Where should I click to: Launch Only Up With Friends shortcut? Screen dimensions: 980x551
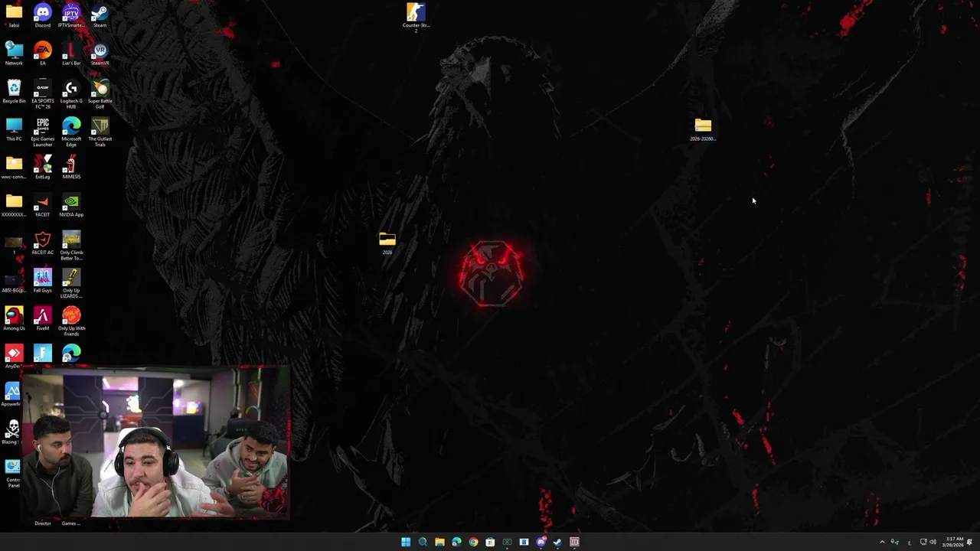71,321
